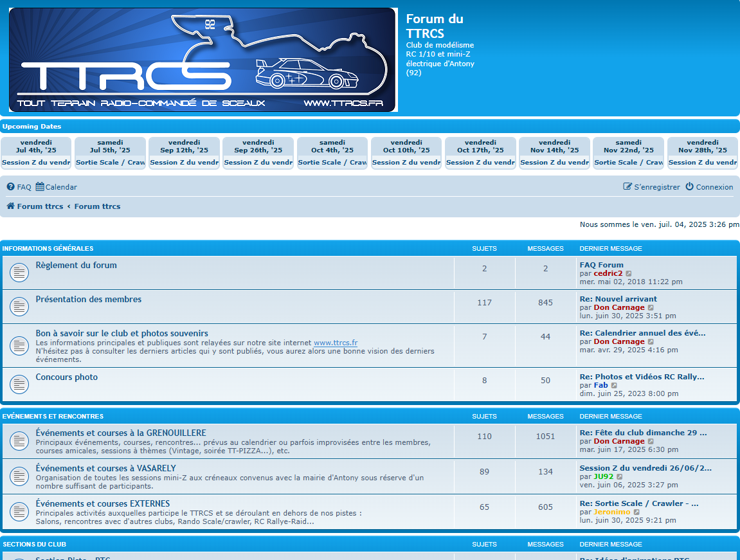Open the Jul 5th '25 date card
This screenshot has width=740, height=560.
[110, 153]
